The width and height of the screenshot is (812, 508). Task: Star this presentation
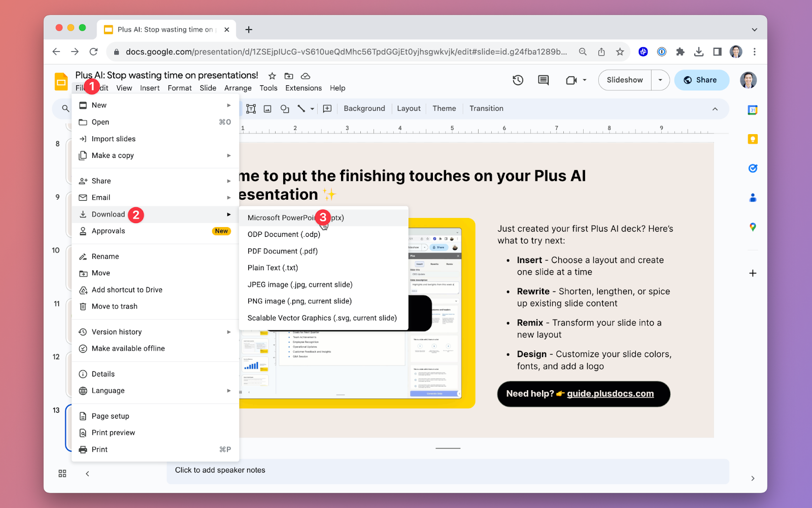pos(272,76)
